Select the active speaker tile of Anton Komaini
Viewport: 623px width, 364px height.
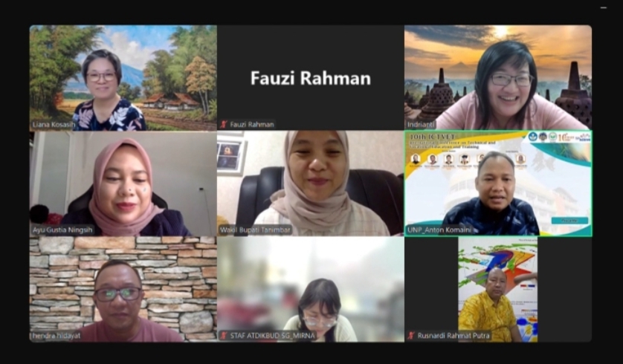point(498,183)
